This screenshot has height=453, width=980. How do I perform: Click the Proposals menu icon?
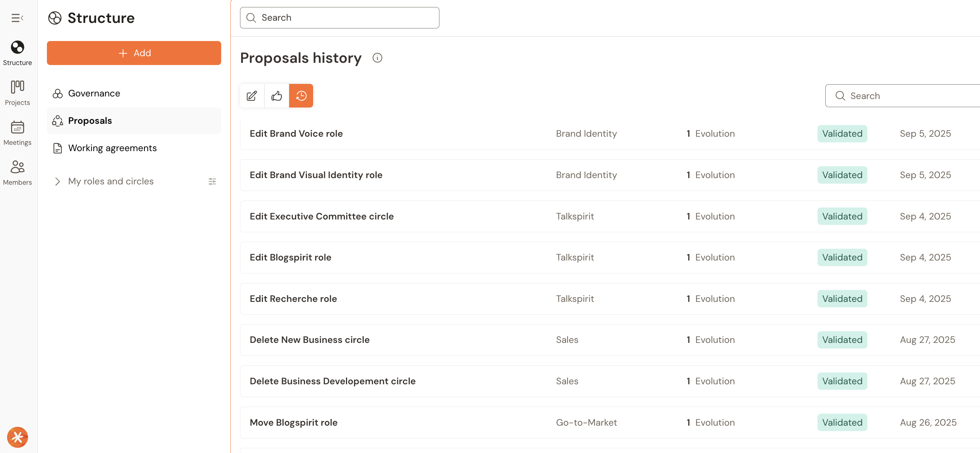coord(58,121)
